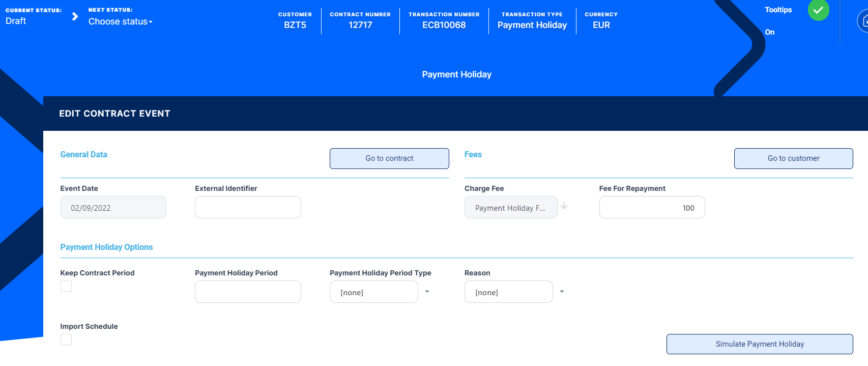Image resolution: width=868 pixels, height=366 pixels.
Task: Click customer BZT5 in the header
Action: click(x=295, y=25)
